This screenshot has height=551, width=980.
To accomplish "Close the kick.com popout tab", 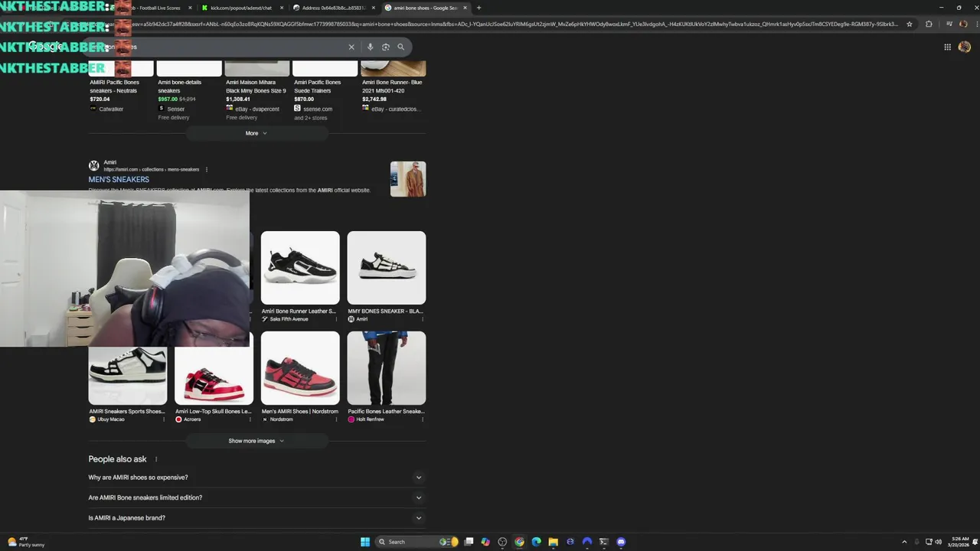I will click(x=281, y=8).
